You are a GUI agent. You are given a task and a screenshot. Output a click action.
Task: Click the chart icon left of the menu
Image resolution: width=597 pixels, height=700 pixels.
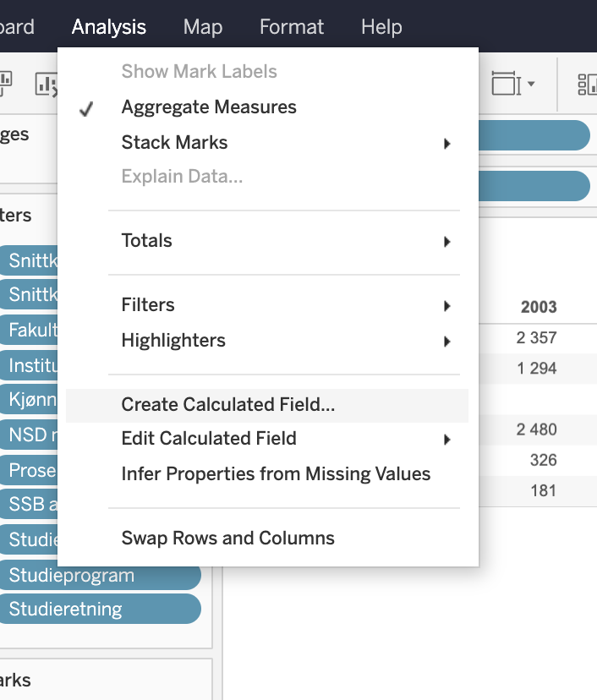pyautogui.click(x=44, y=83)
